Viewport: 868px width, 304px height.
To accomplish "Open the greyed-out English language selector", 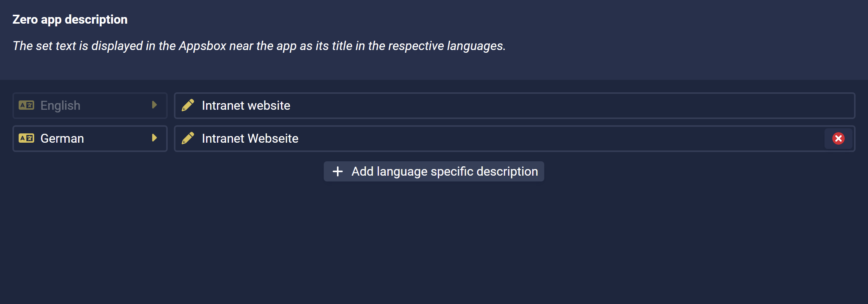I will point(90,105).
